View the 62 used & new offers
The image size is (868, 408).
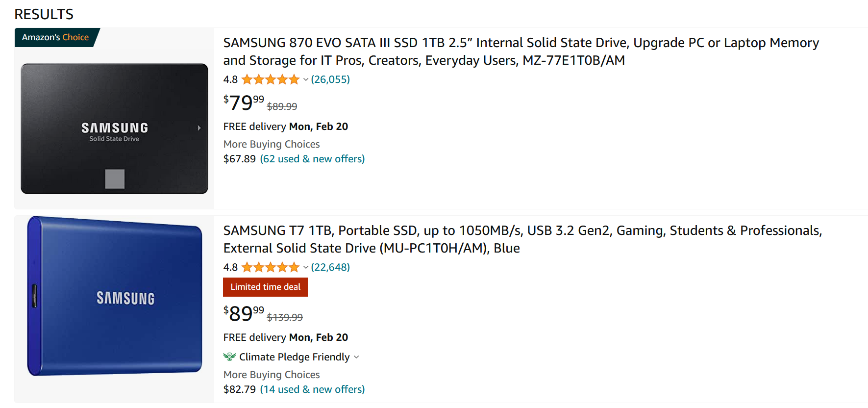tap(312, 159)
